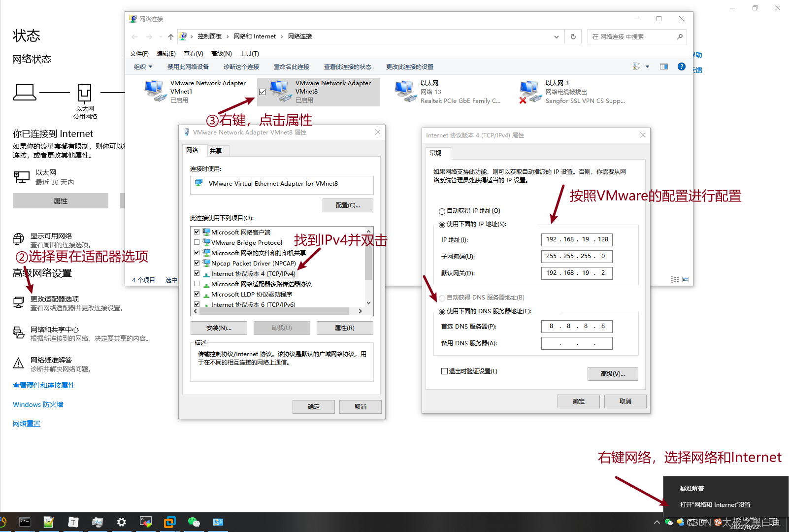
Task: Toggle Internet 协议版本 4 (TCP/IPv4) checkbox
Action: 197,273
